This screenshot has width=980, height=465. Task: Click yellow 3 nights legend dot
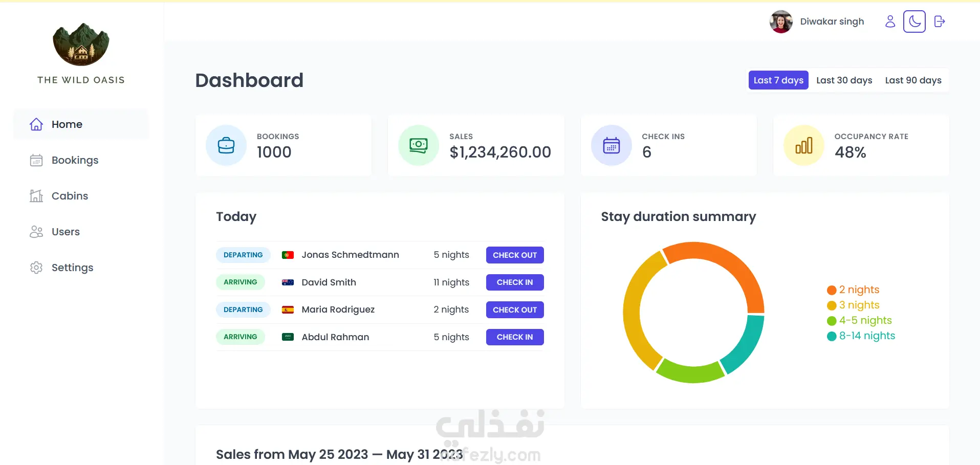[832, 305]
